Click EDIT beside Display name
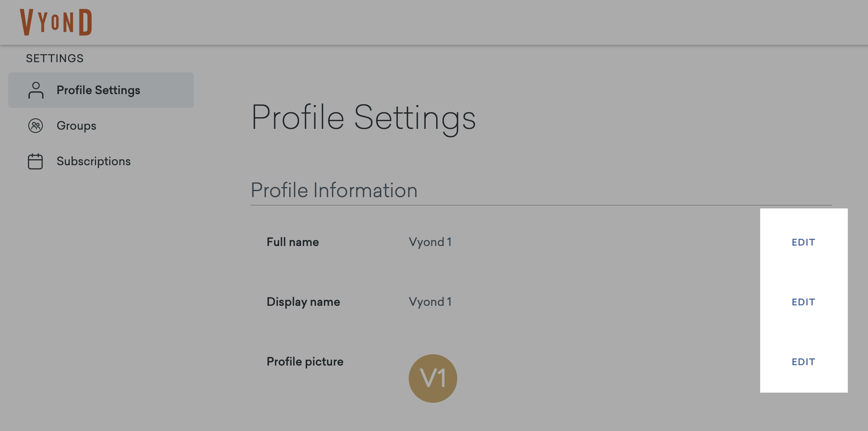 click(x=803, y=302)
